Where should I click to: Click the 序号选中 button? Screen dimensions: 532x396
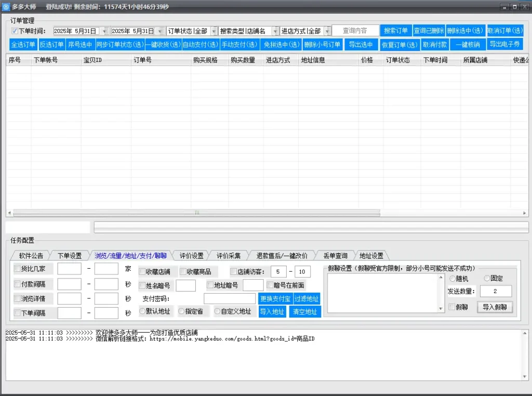[x=79, y=45]
